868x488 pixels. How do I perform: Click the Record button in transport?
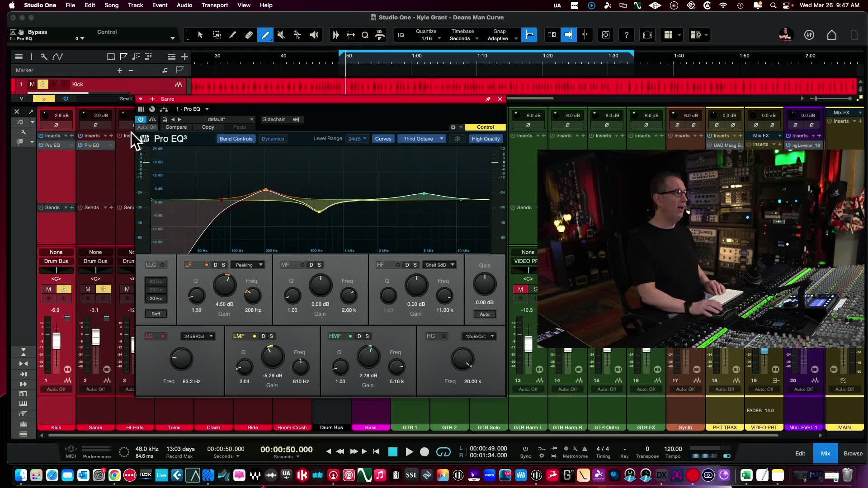pos(425,452)
